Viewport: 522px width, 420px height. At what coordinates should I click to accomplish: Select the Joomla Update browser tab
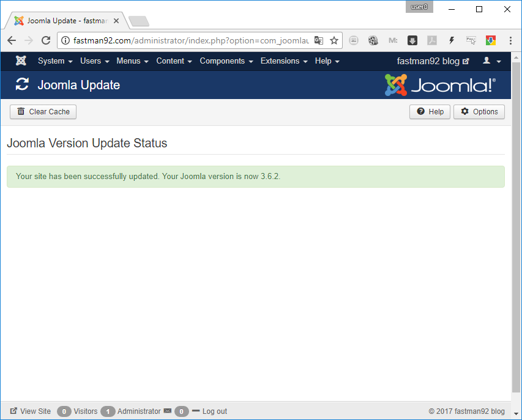[67, 21]
